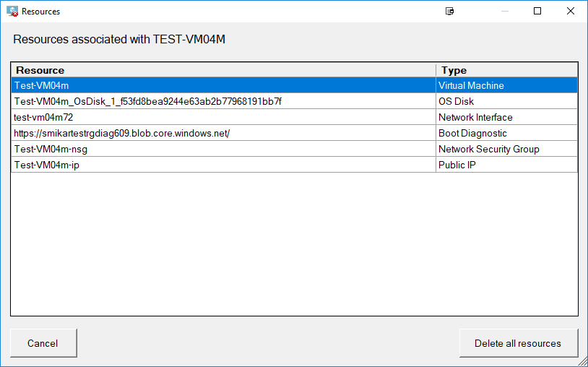Select the Test-VM04m-ip resource row
The image size is (588, 367).
click(x=295, y=165)
